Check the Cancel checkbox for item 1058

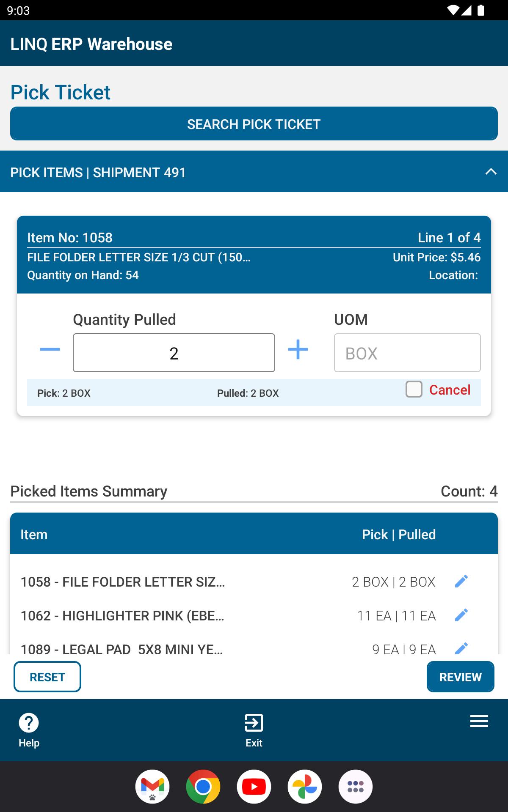pos(414,389)
